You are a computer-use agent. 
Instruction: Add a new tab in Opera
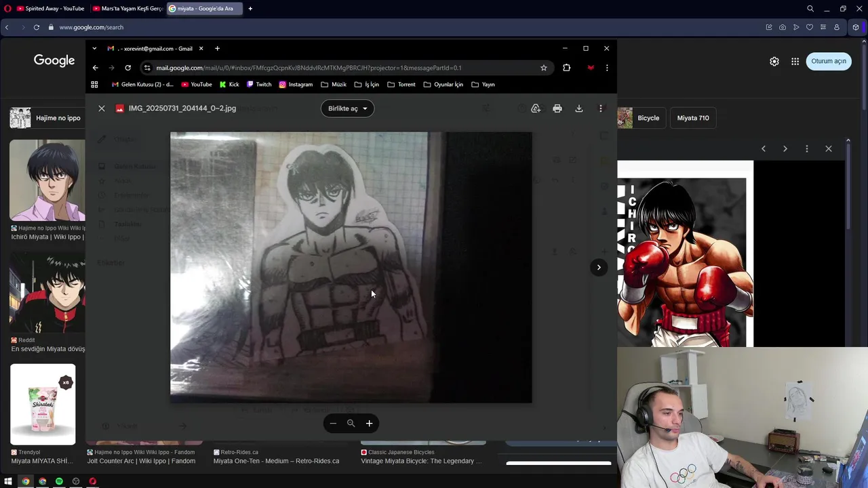tap(250, 9)
